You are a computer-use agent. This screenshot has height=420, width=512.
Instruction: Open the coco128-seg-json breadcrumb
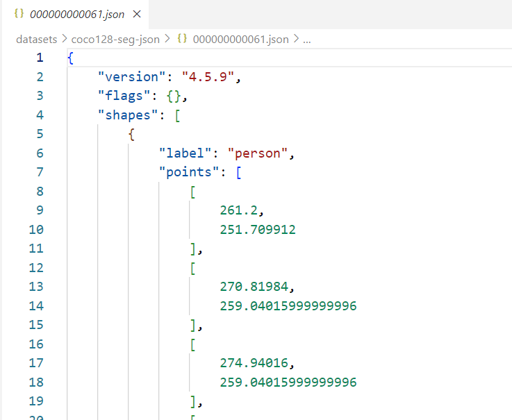[x=115, y=40]
